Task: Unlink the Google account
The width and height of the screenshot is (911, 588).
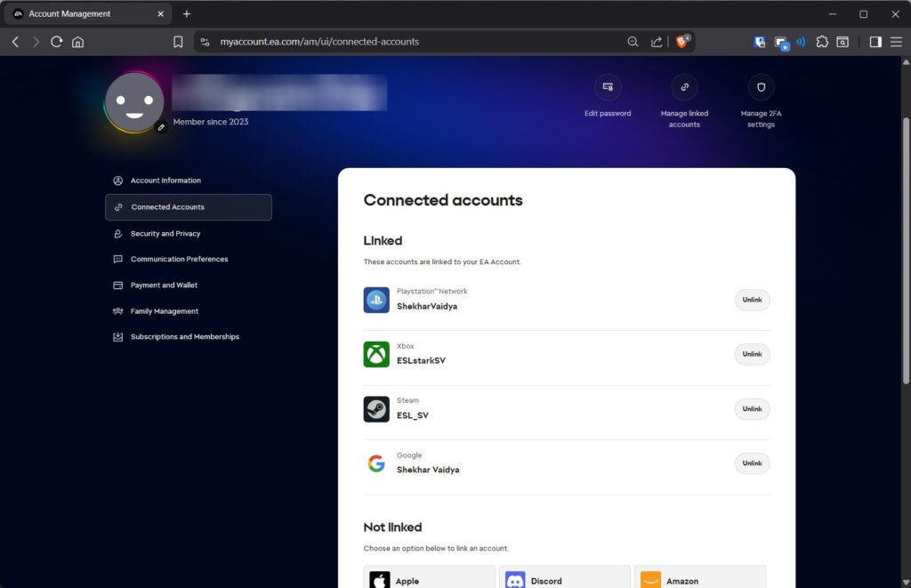Action: [752, 463]
